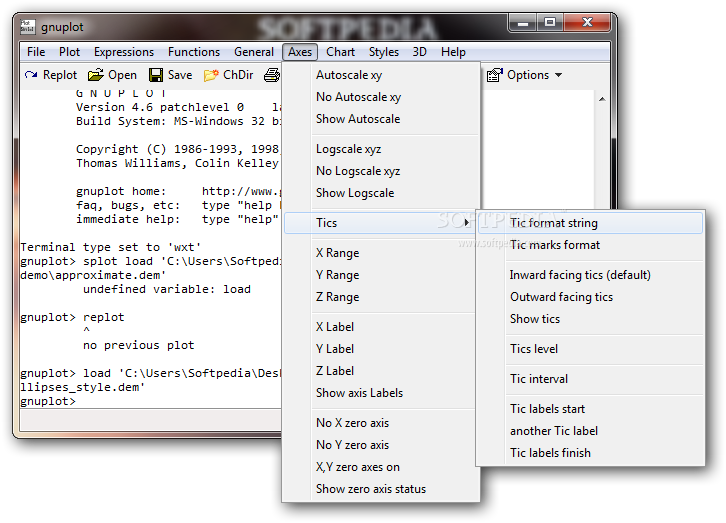
Task: Open the General menu
Action: [254, 52]
